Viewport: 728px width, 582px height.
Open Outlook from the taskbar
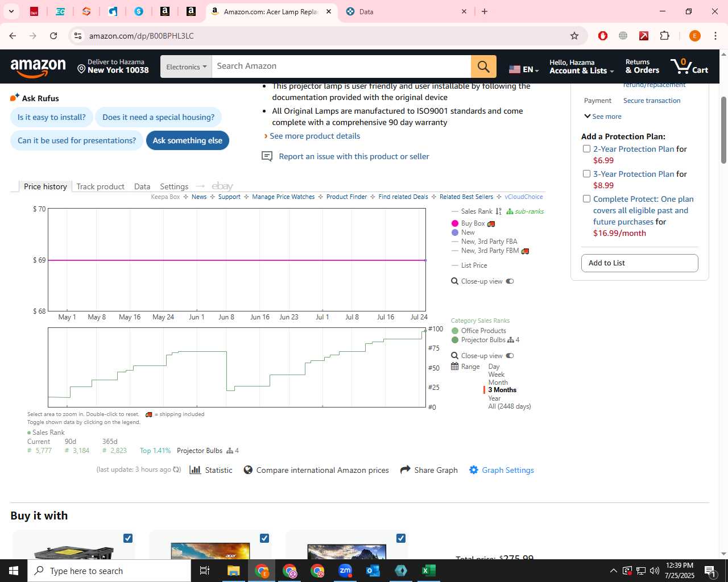pos(373,571)
